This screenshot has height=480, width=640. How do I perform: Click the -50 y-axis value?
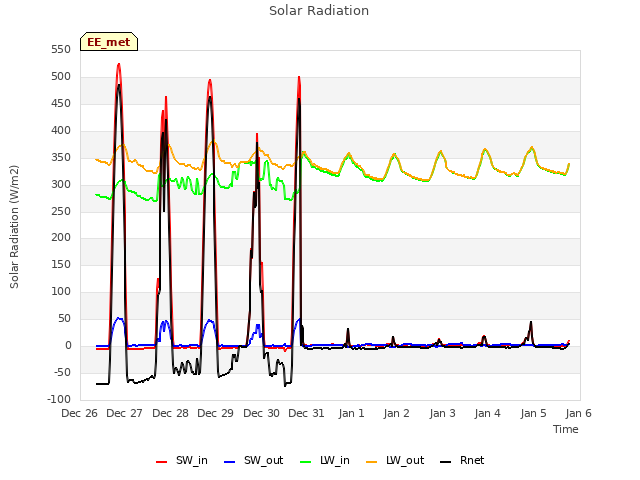click(62, 372)
